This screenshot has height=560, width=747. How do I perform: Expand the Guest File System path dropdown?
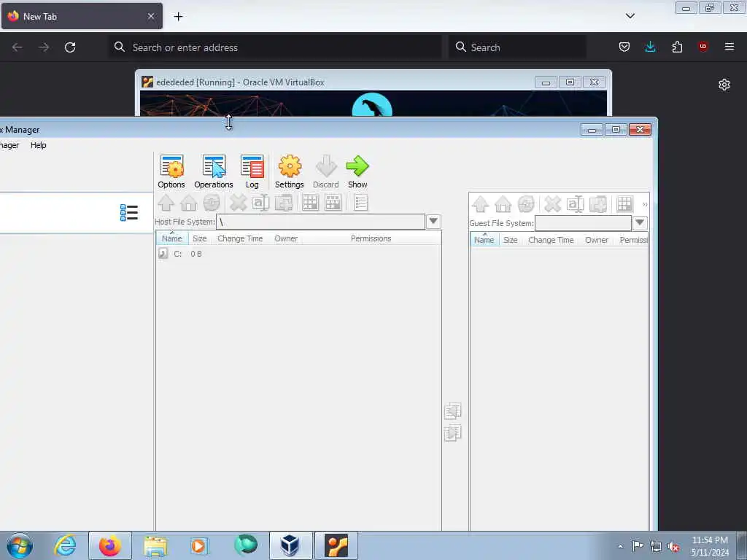640,223
